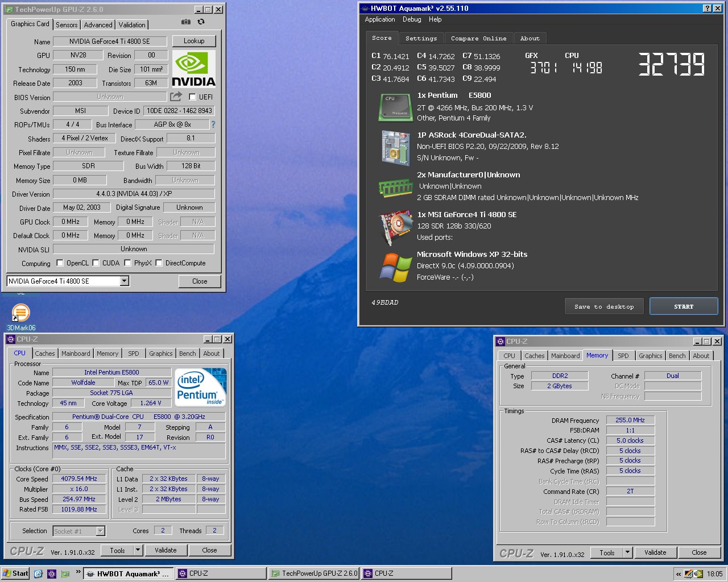Open the Help menu in Aquamark
The height and width of the screenshot is (582, 728).
435,19
